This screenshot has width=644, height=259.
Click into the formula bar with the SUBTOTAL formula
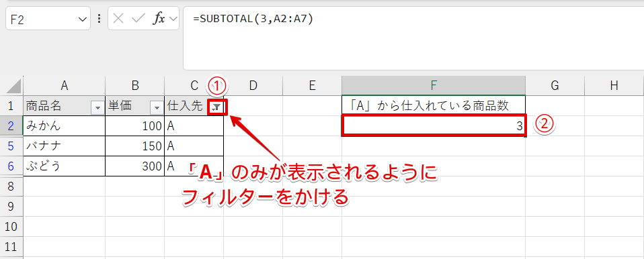click(413, 38)
